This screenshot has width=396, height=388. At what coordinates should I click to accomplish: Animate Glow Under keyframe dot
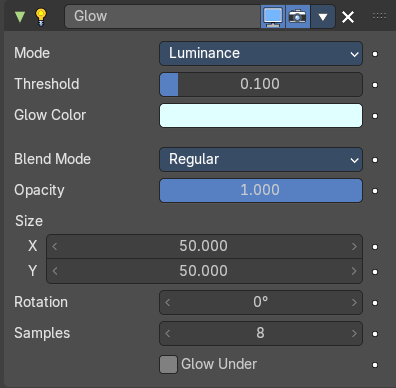click(375, 365)
